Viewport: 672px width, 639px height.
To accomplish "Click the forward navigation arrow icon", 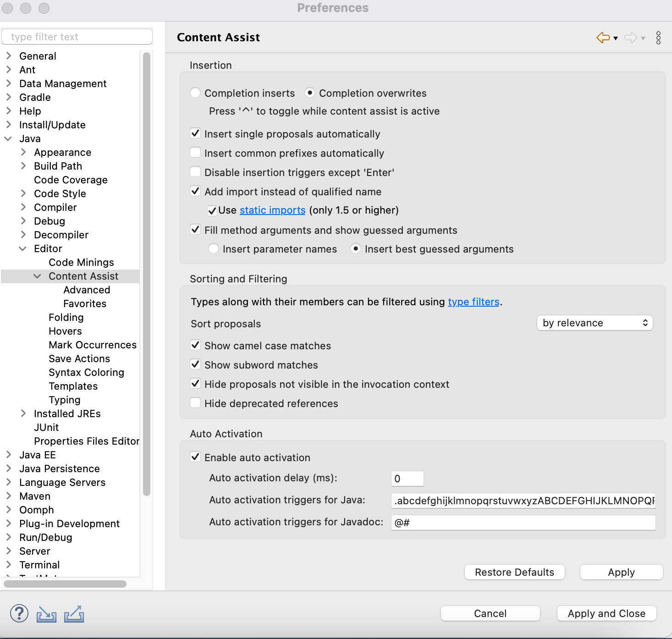I will tap(631, 38).
